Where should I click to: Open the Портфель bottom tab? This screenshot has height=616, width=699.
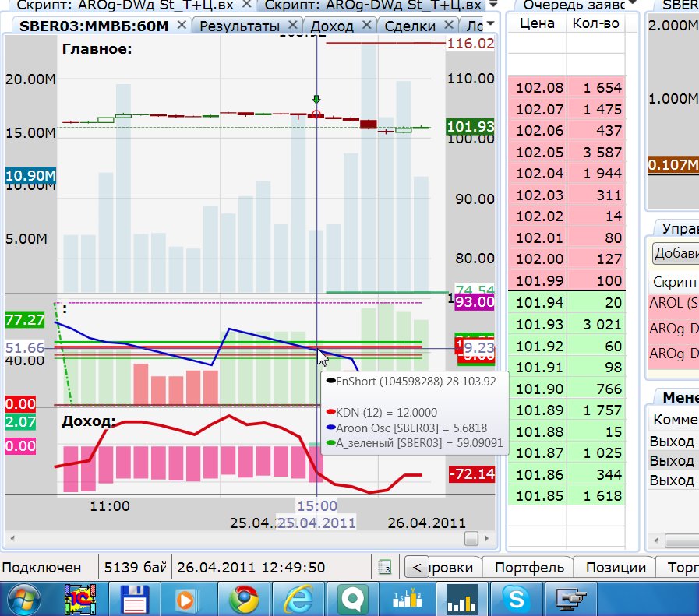coord(529,568)
